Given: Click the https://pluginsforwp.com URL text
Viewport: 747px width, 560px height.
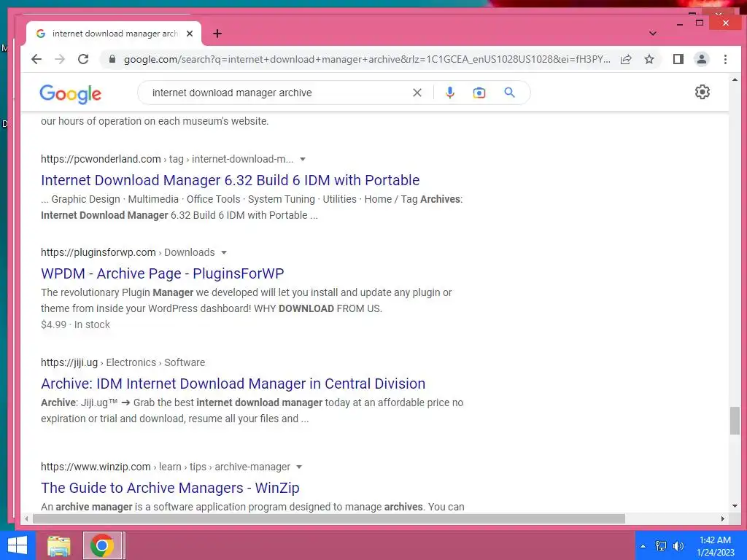Looking at the screenshot, I should pyautogui.click(x=98, y=252).
